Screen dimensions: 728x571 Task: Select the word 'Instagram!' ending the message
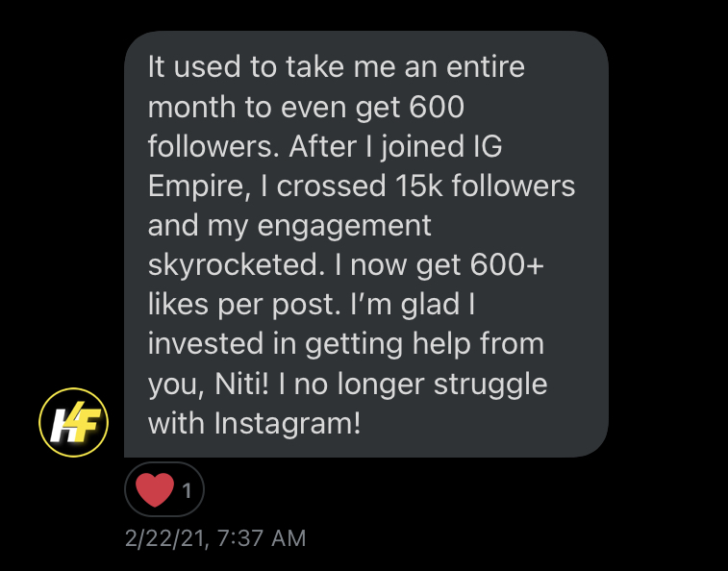coord(288,424)
